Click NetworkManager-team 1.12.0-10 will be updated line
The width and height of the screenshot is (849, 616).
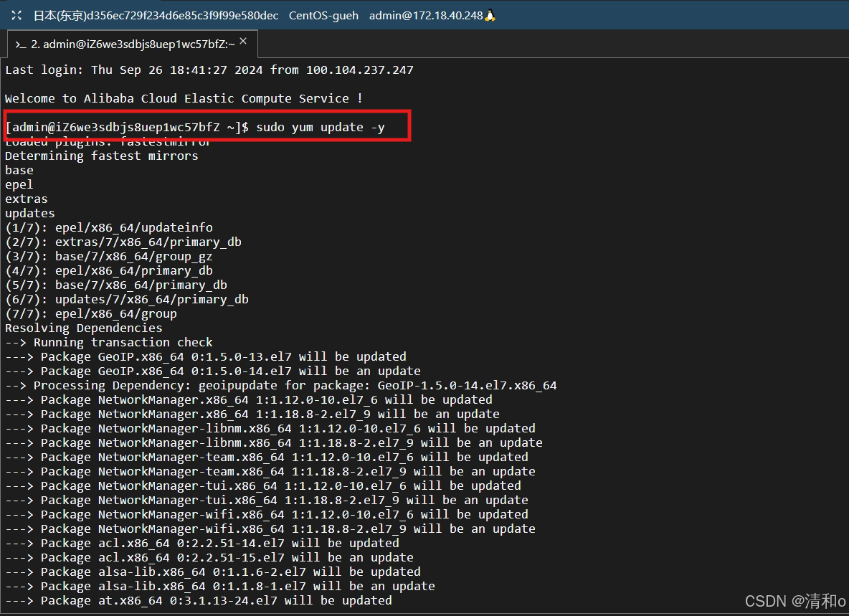point(267,457)
